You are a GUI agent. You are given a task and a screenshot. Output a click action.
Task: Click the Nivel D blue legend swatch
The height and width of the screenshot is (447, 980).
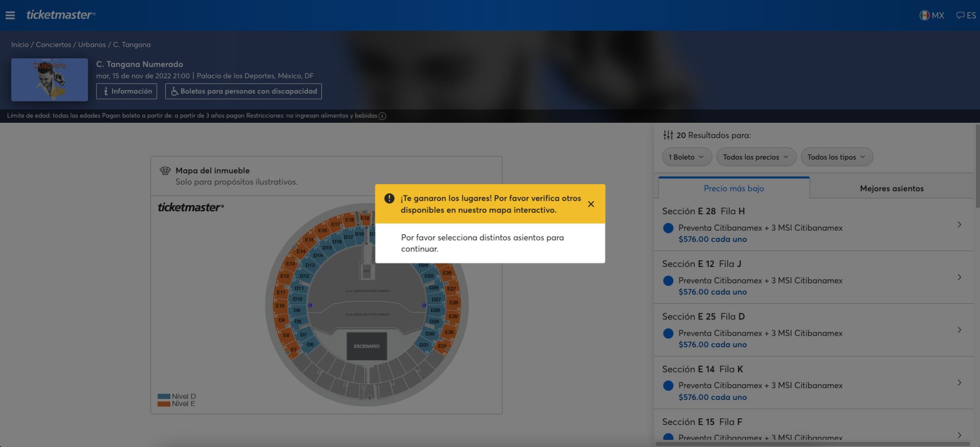click(164, 396)
